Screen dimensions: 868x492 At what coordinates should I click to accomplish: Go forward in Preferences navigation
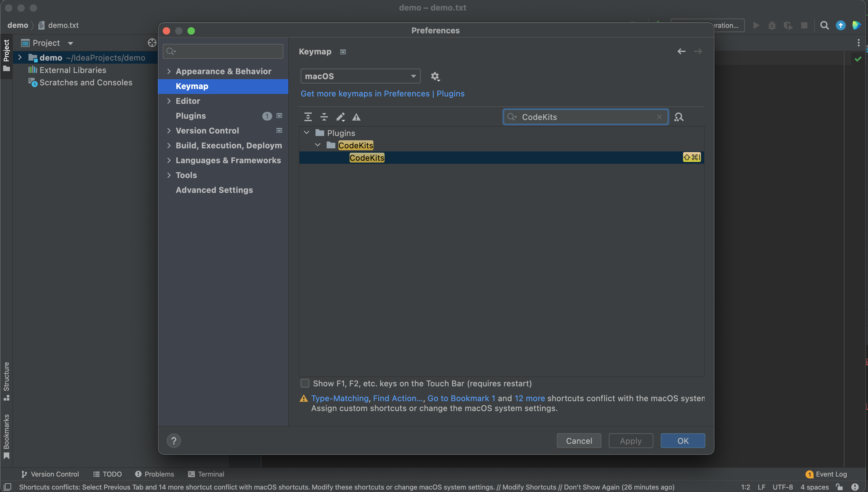click(x=698, y=51)
